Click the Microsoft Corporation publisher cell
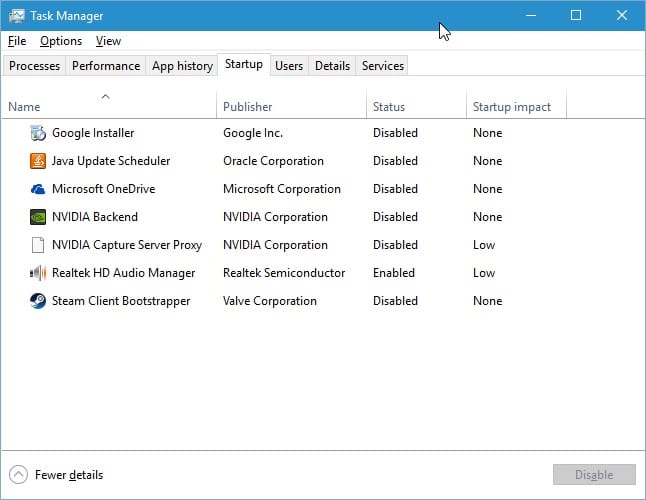Viewport: 646px width, 500px height. 282,189
